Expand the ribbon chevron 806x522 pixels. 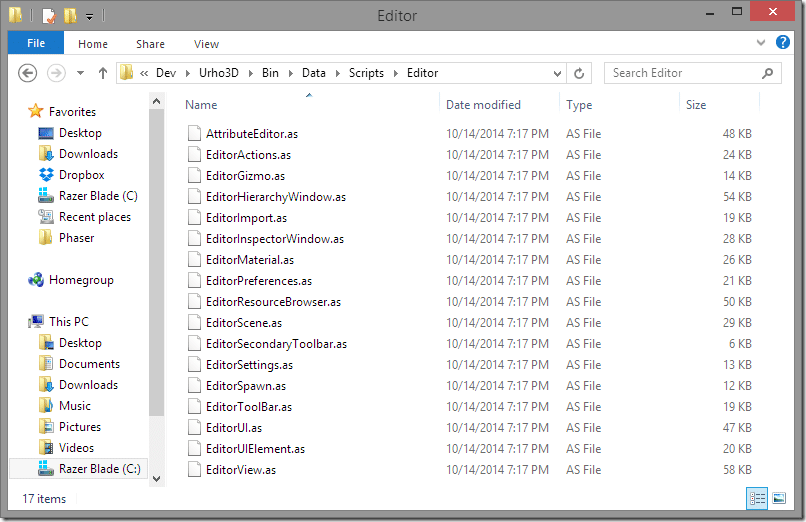tap(761, 43)
